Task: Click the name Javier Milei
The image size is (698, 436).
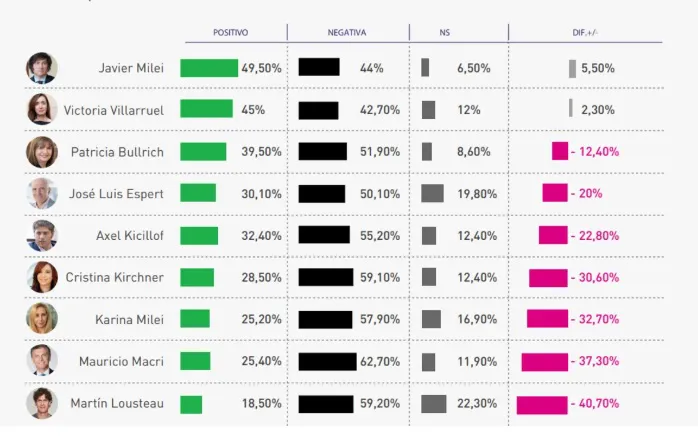Action: [131, 68]
